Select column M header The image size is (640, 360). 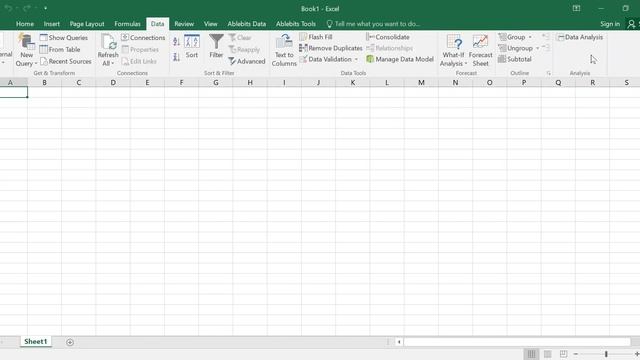coord(421,82)
